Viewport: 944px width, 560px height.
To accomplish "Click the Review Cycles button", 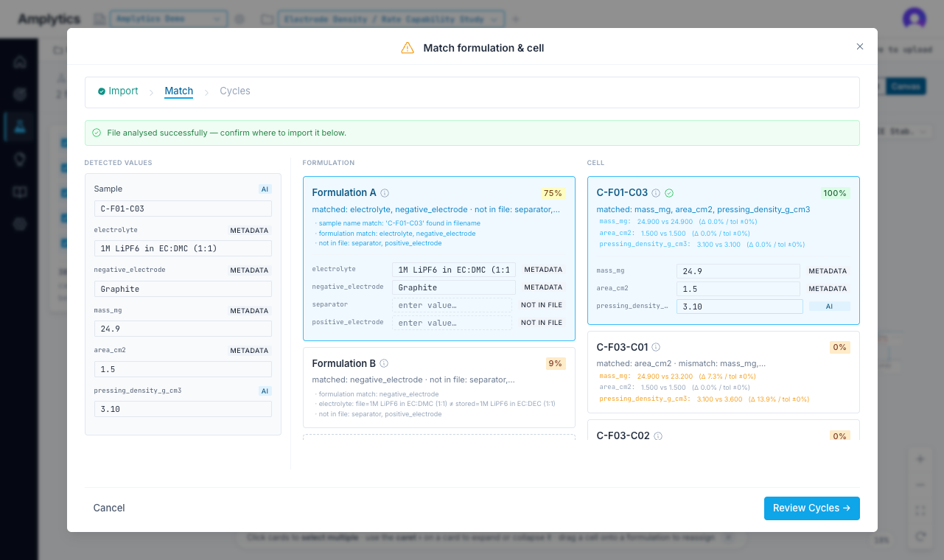I will coord(811,508).
